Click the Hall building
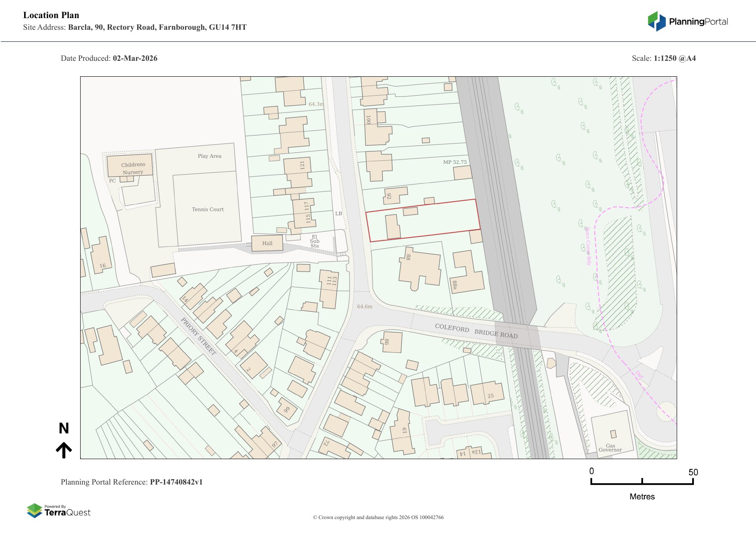Viewport: 756px width, 535px height. pos(267,243)
